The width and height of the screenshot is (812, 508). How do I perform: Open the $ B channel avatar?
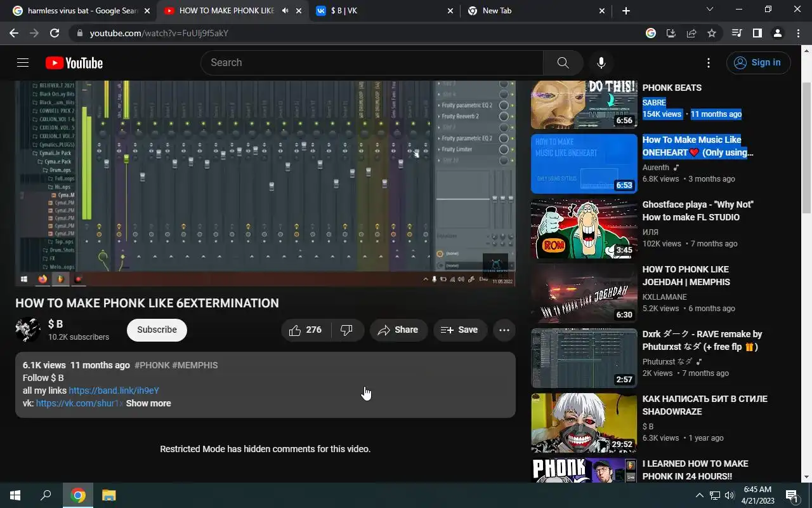pos(28,330)
